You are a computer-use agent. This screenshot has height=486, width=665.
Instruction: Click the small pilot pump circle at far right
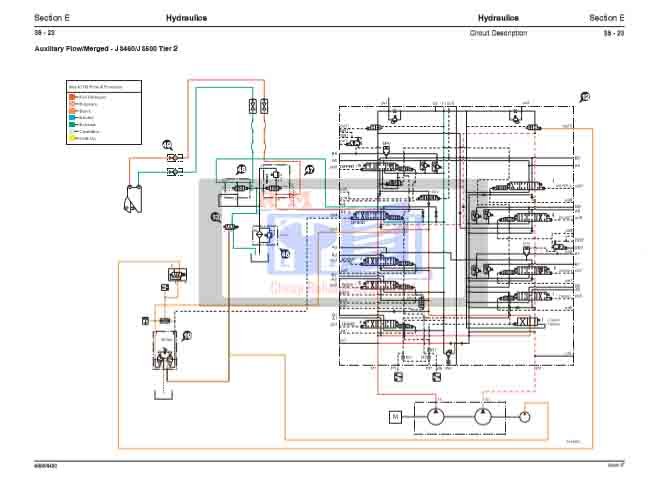526,412
